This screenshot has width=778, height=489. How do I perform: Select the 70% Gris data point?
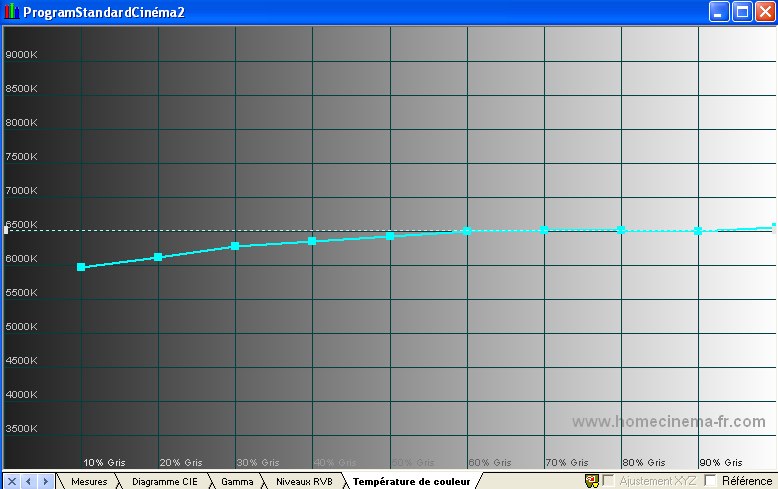click(x=544, y=230)
